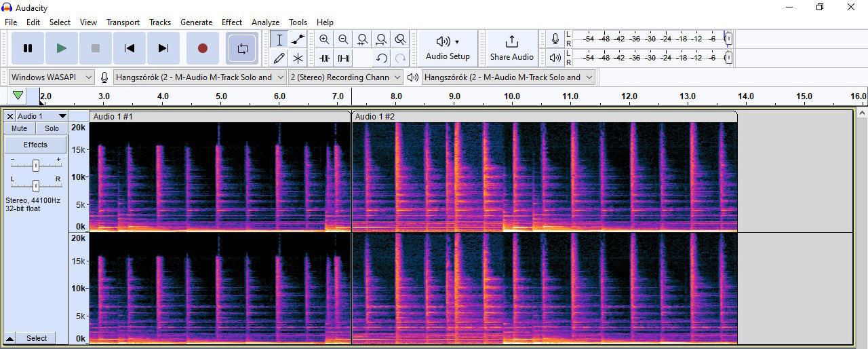Silence audio selection icon
This screenshot has width=868, height=349.
344,58
